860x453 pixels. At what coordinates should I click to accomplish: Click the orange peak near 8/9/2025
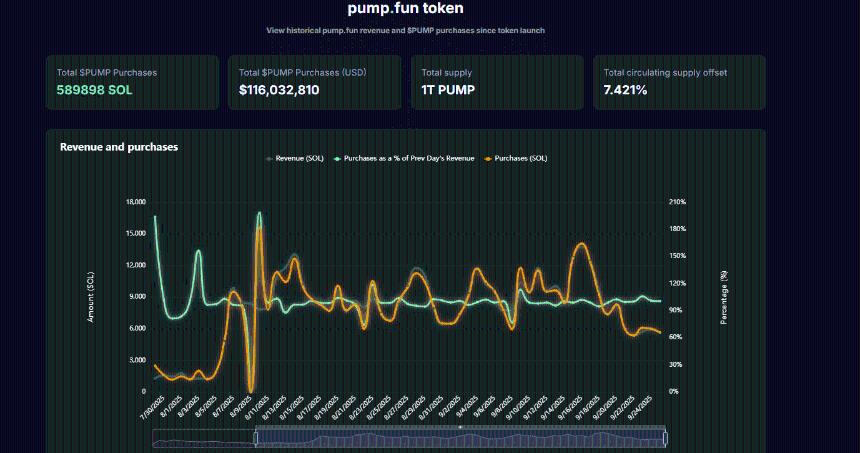(x=259, y=232)
